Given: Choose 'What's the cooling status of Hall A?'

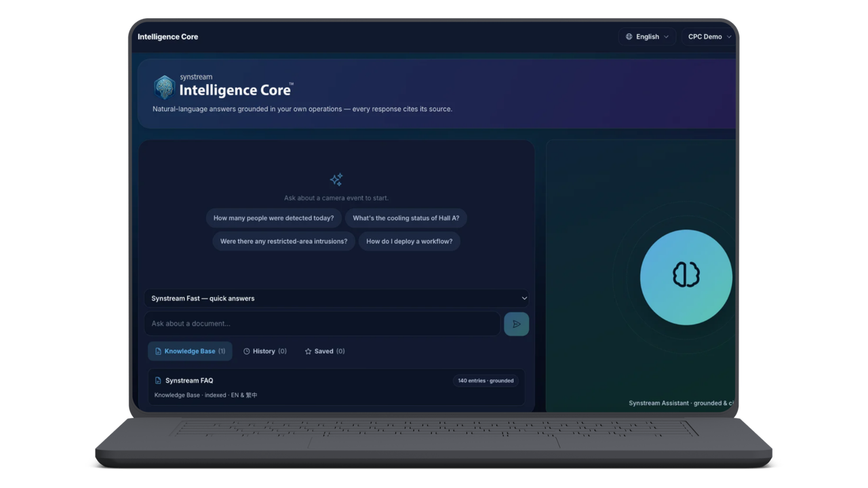Looking at the screenshot, I should coord(406,218).
